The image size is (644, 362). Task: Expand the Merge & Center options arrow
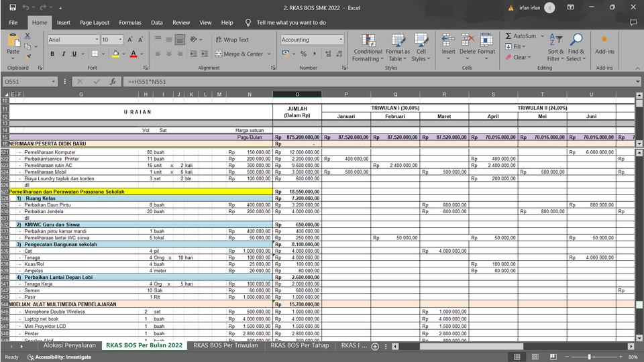tap(269, 54)
